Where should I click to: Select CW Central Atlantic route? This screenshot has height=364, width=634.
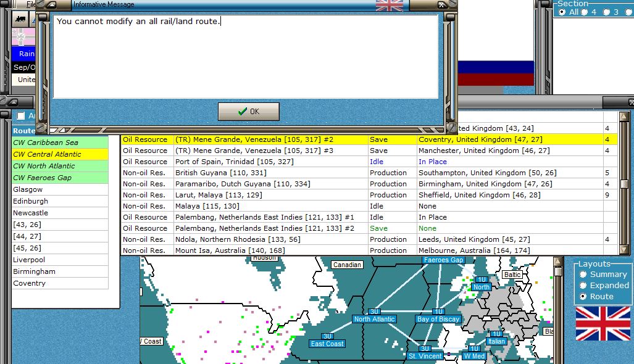coord(60,154)
